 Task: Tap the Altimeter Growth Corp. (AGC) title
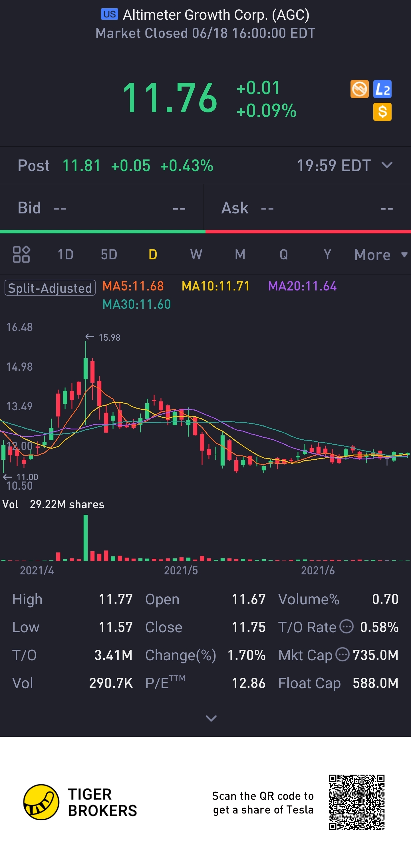coord(216,15)
